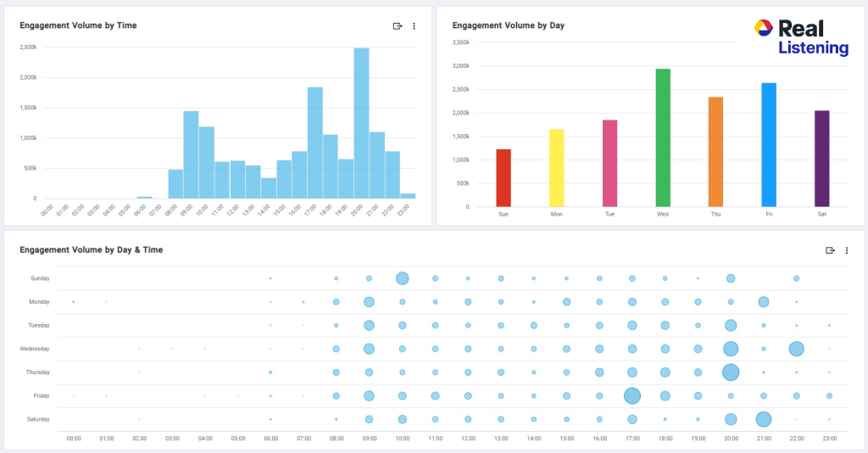Click export icon in Day & Time panel
868x453 pixels.
831,250
